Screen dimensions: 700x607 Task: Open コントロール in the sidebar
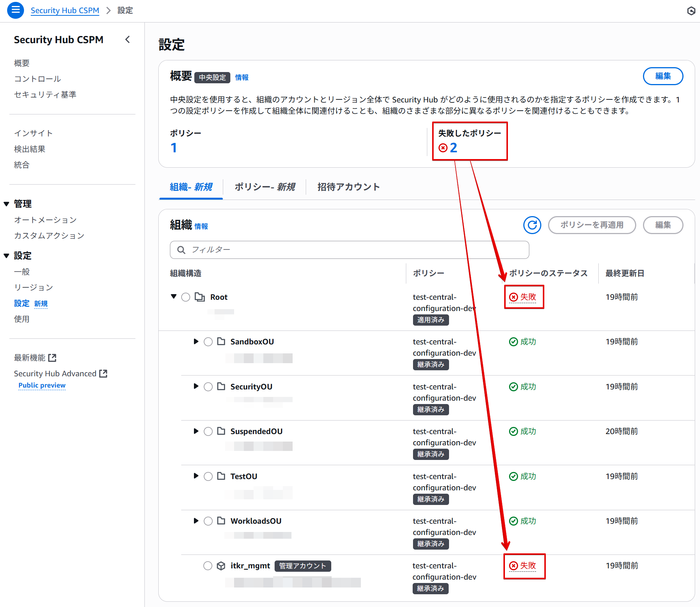38,79
